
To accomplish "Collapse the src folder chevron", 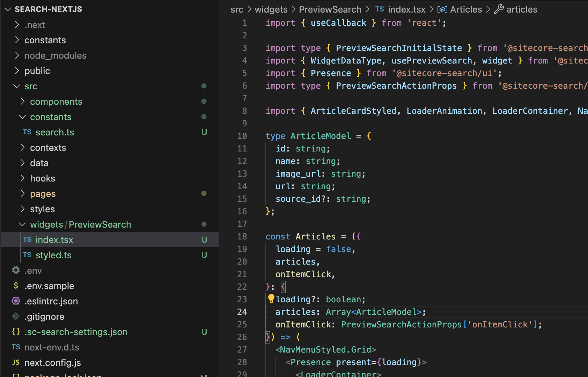I will coord(17,86).
